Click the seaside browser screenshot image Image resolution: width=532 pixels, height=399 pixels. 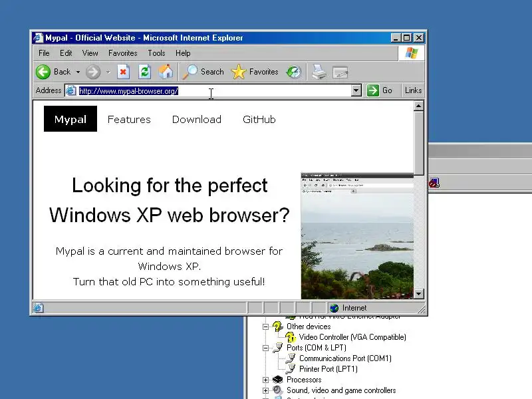point(357,236)
